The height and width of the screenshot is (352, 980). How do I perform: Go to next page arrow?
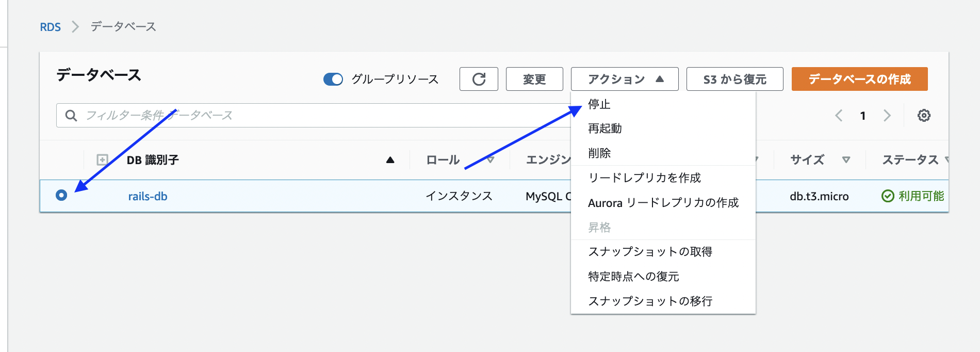pos(887,116)
